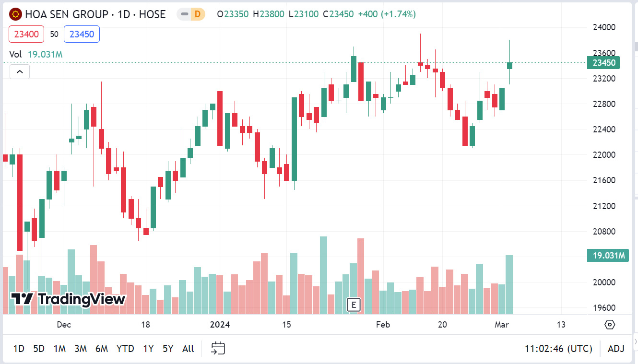The height and width of the screenshot is (364, 638).
Task: Click the green 23450 price axis label
Action: (603, 63)
